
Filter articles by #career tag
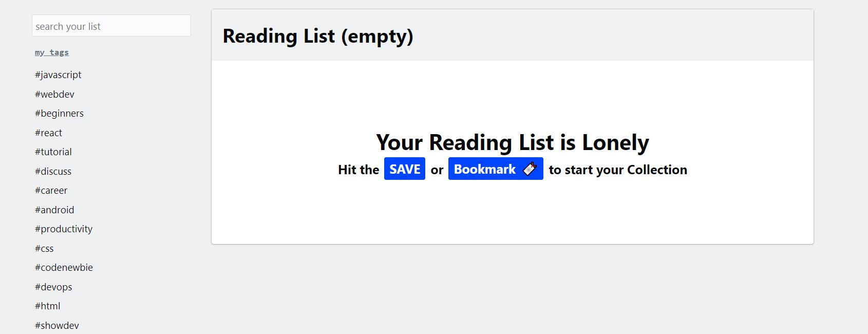click(50, 190)
